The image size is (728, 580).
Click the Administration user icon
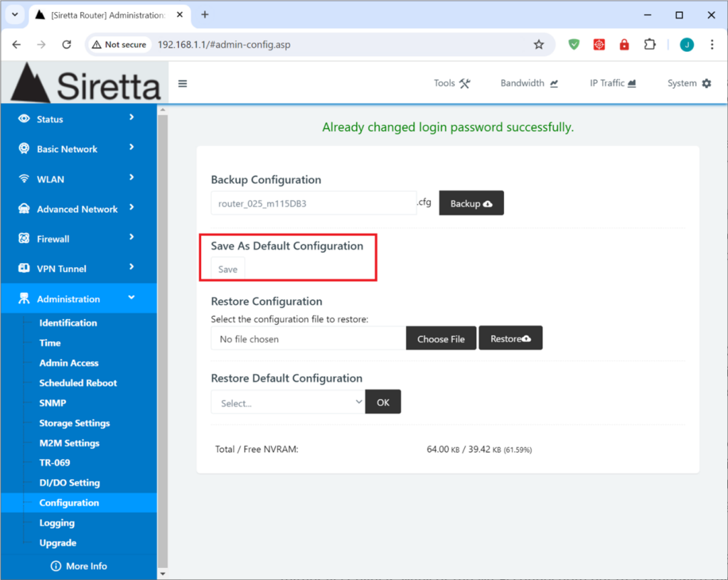point(23,299)
